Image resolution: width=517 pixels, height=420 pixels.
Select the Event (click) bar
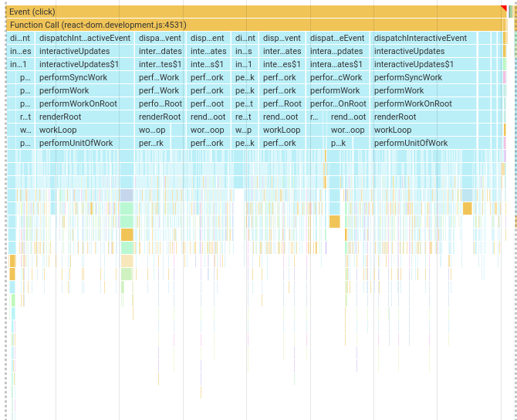pyautogui.click(x=256, y=12)
